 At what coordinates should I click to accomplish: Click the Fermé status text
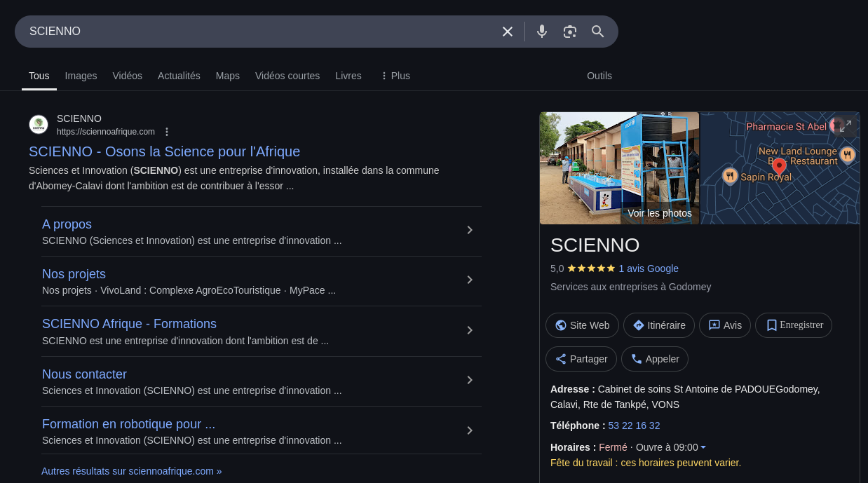pyautogui.click(x=613, y=447)
